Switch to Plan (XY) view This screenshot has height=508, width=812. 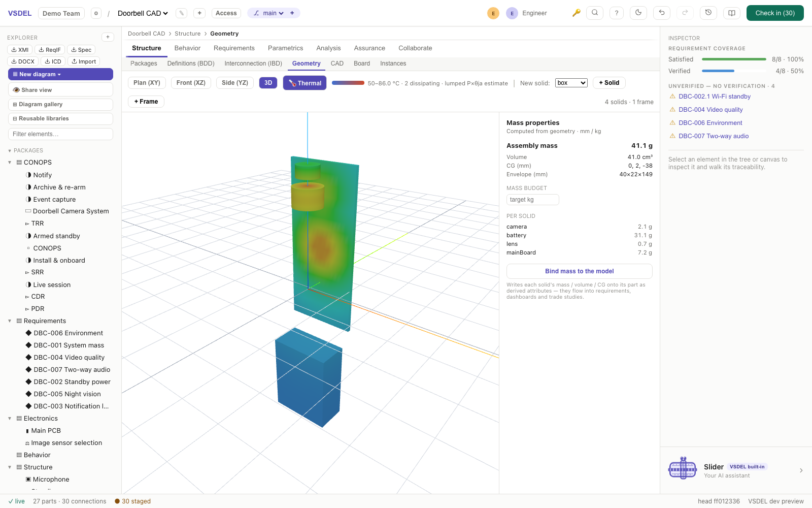pyautogui.click(x=147, y=83)
